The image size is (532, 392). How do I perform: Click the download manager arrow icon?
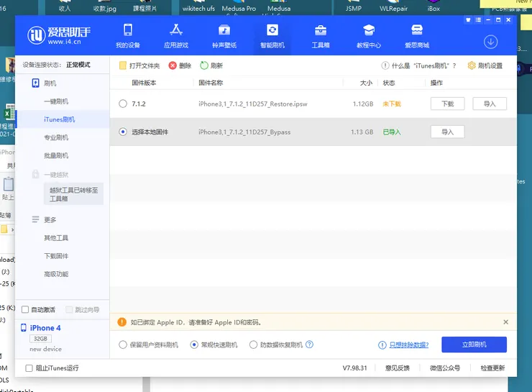point(490,42)
